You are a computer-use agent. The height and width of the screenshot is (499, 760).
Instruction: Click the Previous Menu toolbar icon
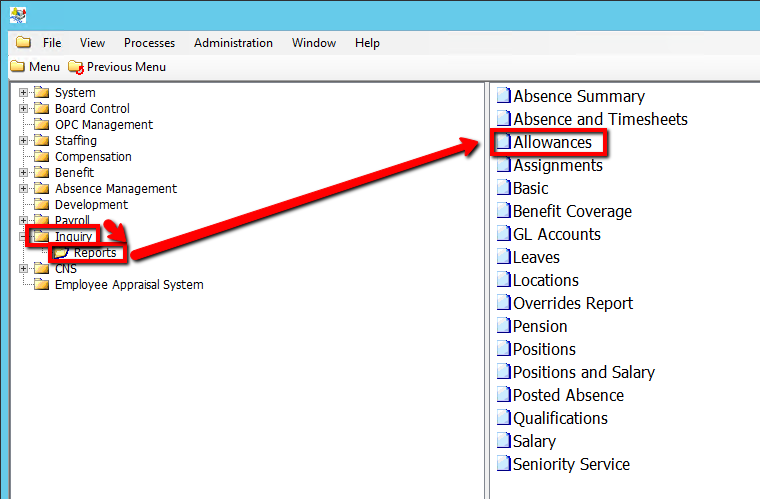click(76, 67)
